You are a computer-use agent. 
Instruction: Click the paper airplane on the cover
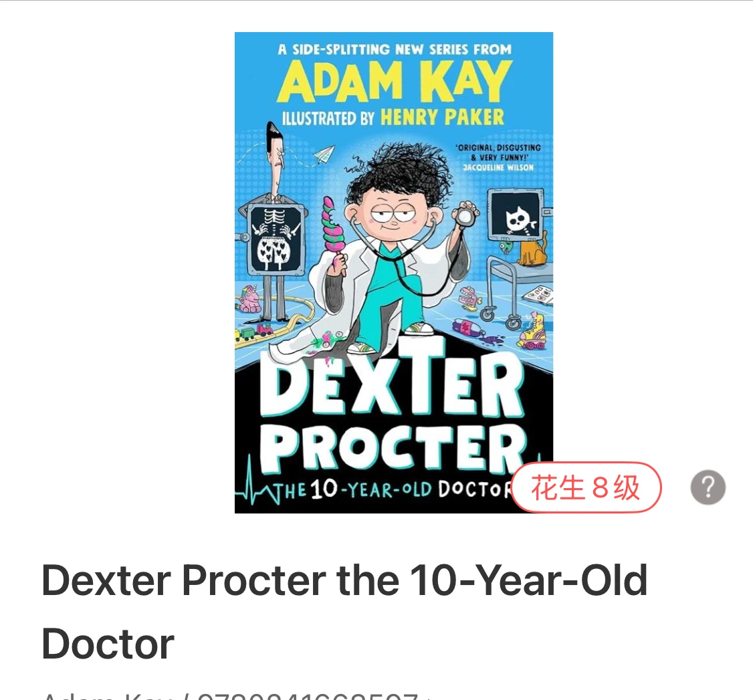coord(324,154)
